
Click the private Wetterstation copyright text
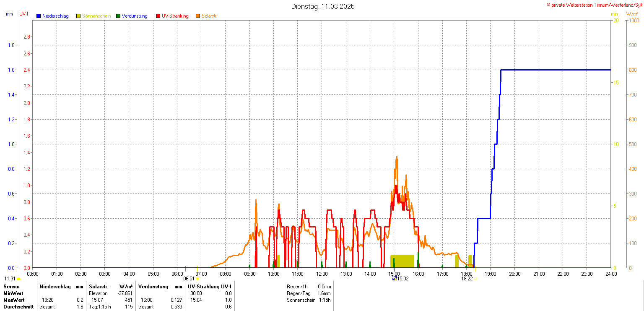595,5
